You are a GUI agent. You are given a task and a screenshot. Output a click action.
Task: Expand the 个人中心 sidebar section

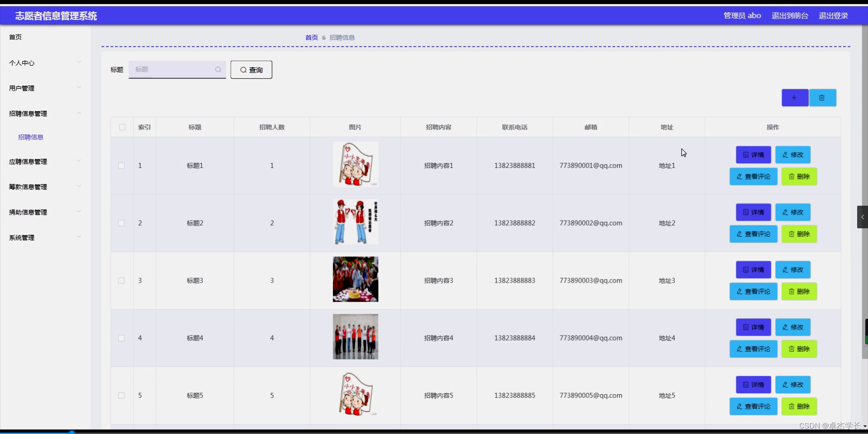click(x=44, y=62)
